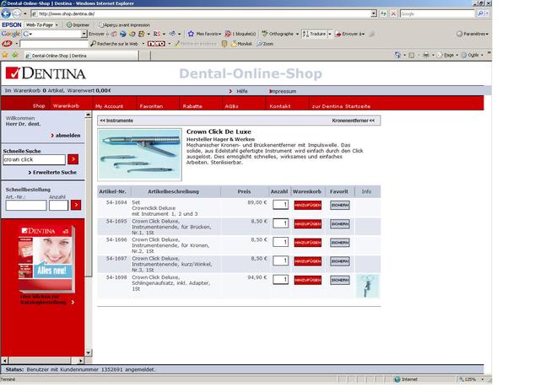Screen dimensions: 540x392
Task: Click the browser back arrow button
Action: click(x=9, y=13)
